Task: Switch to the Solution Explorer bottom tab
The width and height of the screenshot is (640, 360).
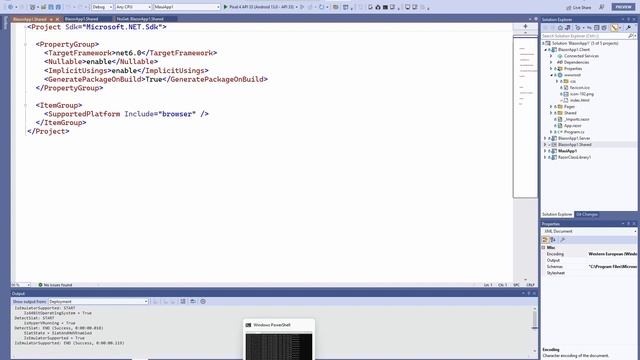Action: pyautogui.click(x=557, y=214)
